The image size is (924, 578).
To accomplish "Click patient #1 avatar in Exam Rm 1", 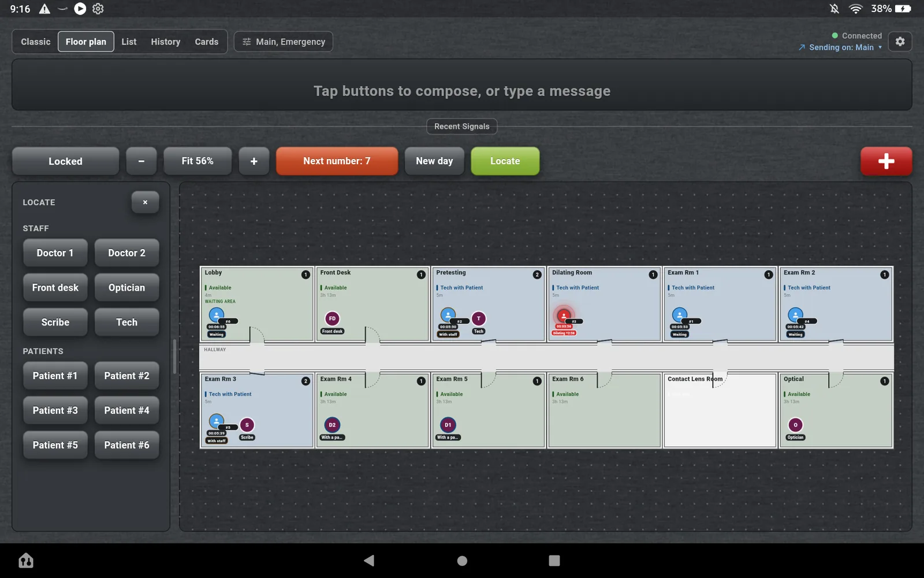I will click(x=680, y=316).
